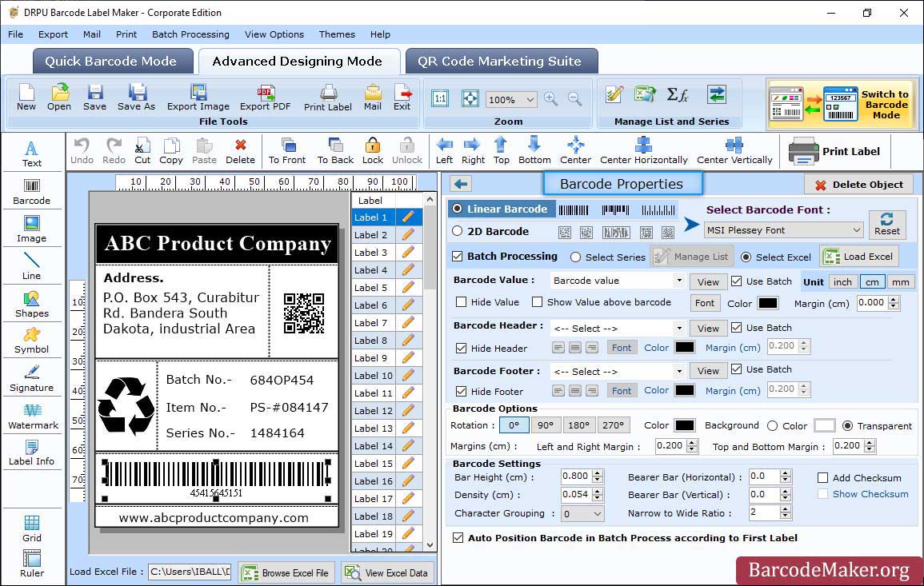The image size is (924, 586).
Task: Align object Center Vertically
Action: point(734,151)
